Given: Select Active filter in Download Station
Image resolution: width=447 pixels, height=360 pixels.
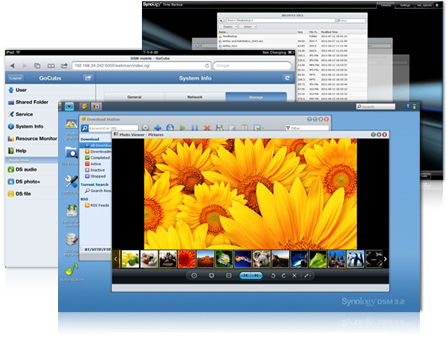Looking at the screenshot, I should pos(93,164).
